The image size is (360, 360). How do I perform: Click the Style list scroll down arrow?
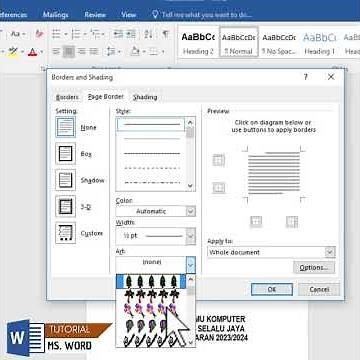point(190,186)
